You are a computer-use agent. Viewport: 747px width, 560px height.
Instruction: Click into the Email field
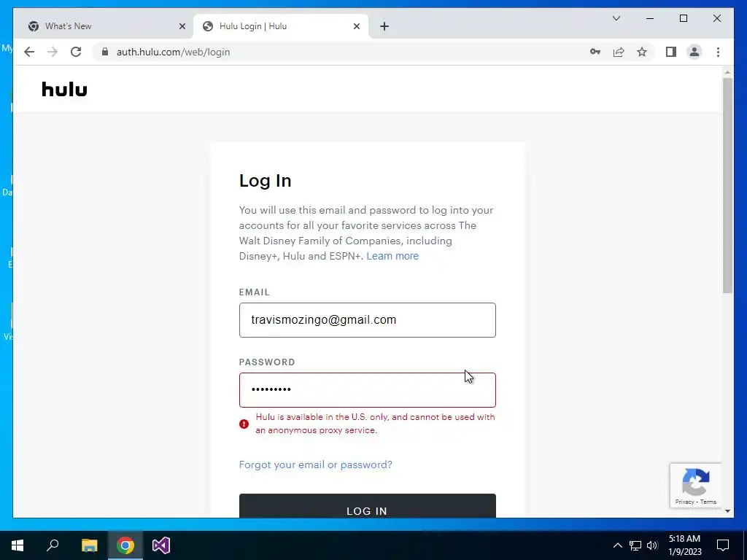point(368,320)
